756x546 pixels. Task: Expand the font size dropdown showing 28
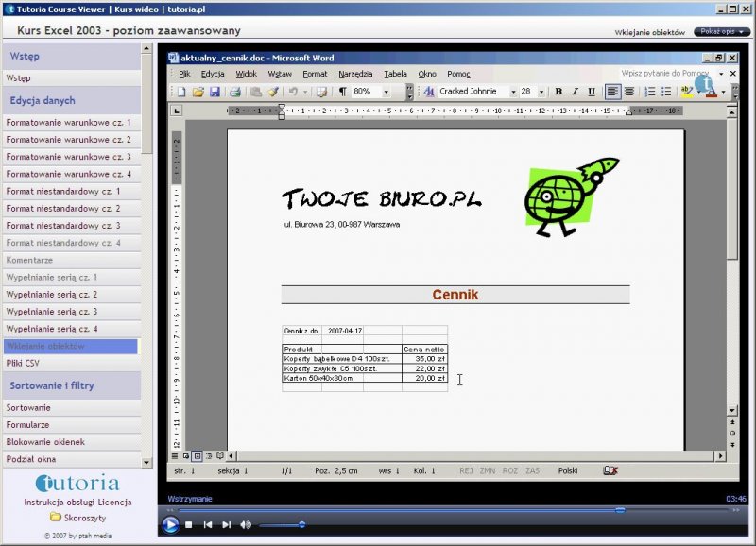click(x=541, y=92)
